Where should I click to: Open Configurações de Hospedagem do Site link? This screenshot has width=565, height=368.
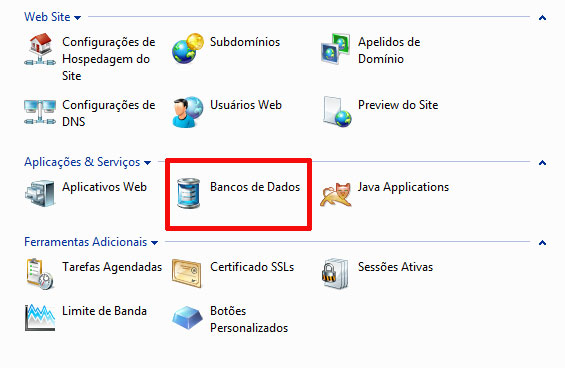point(108,59)
